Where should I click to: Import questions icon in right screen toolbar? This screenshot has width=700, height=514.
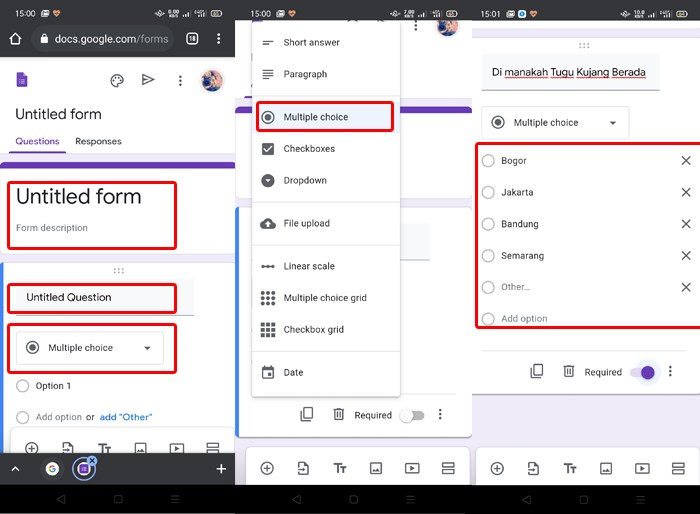coord(533,468)
